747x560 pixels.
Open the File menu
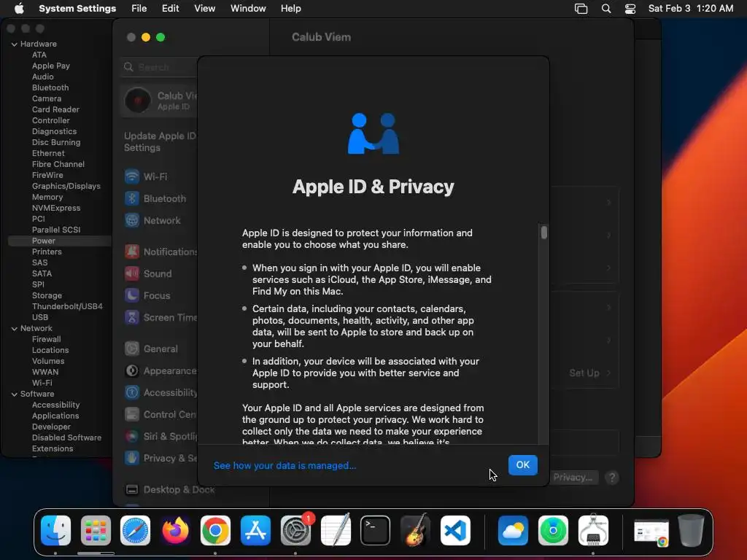(139, 9)
